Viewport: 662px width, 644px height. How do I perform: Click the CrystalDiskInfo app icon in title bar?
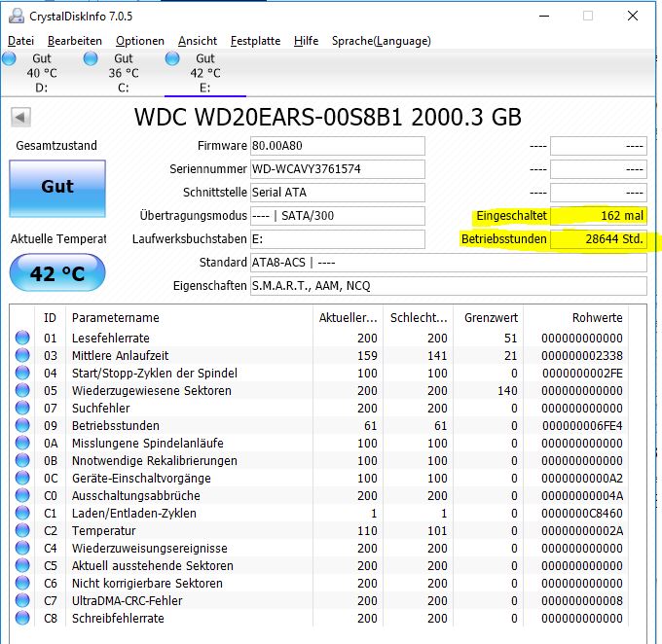tap(17, 16)
